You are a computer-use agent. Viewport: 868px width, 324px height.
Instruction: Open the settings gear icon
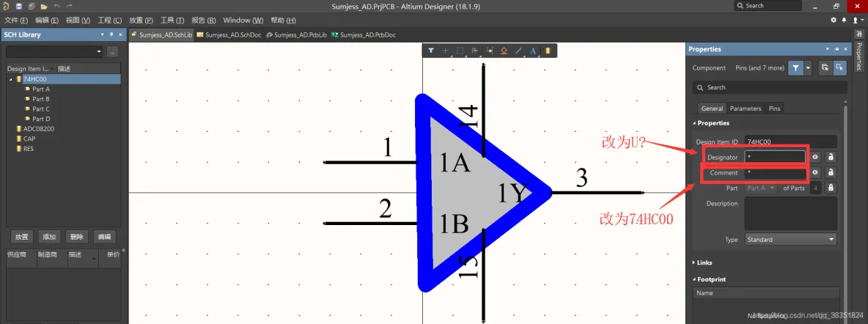pos(834,20)
